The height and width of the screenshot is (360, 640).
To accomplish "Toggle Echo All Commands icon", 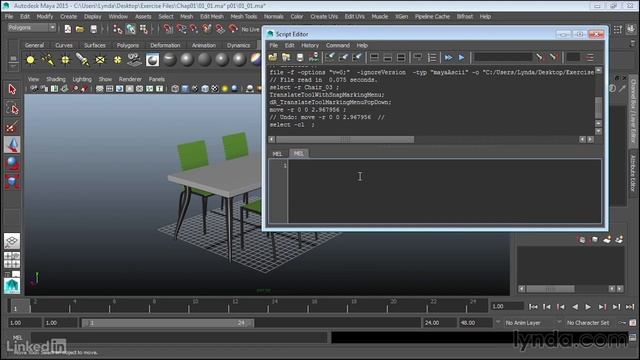I will point(418,58).
